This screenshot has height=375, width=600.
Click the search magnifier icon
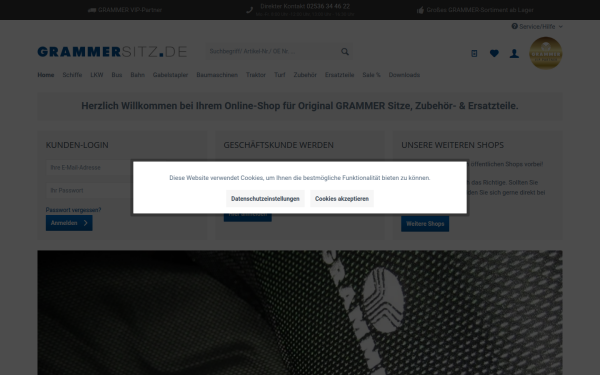345,52
